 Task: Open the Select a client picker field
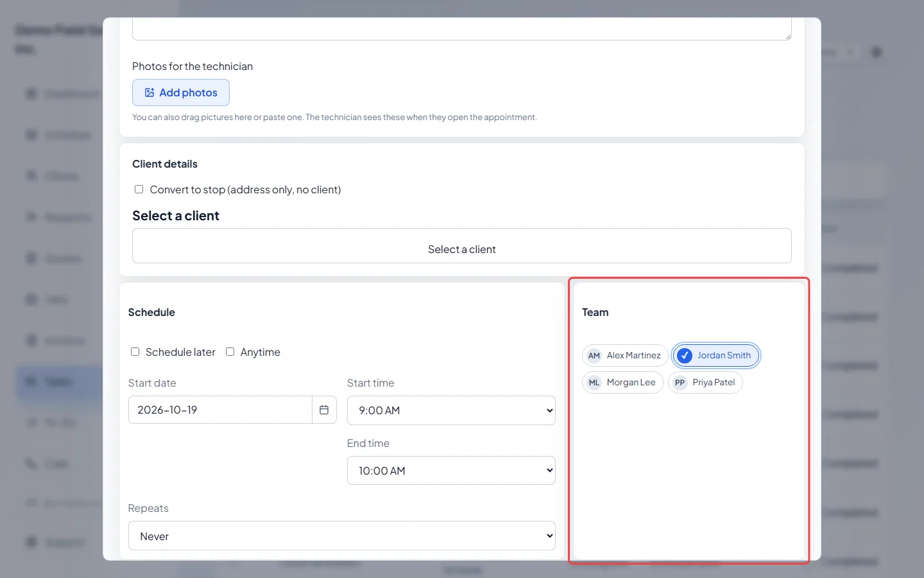pyautogui.click(x=462, y=245)
